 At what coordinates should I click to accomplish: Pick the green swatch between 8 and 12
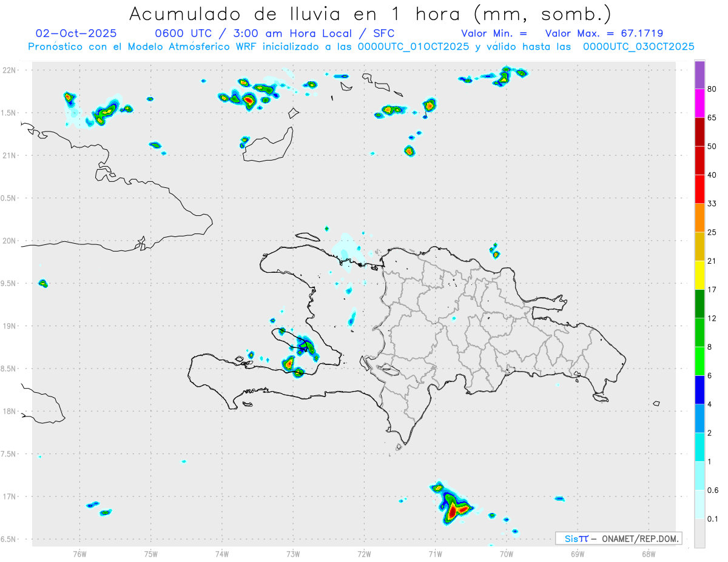(699, 332)
